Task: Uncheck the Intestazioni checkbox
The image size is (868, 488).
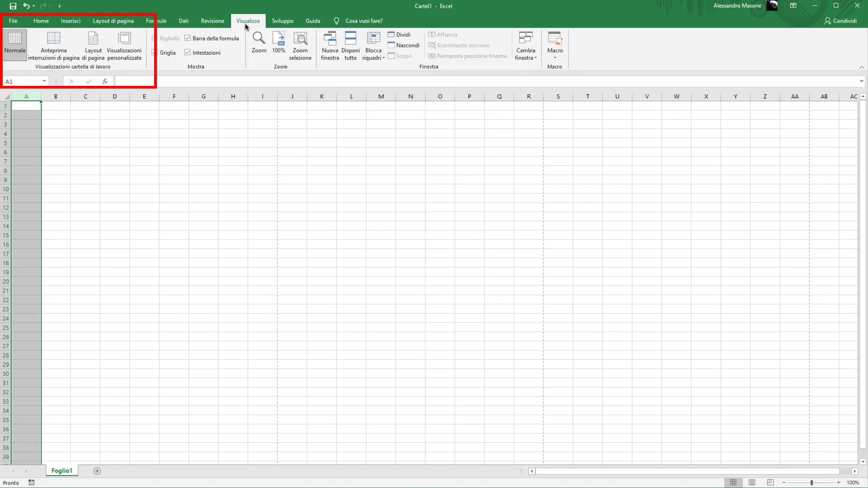Action: click(188, 53)
